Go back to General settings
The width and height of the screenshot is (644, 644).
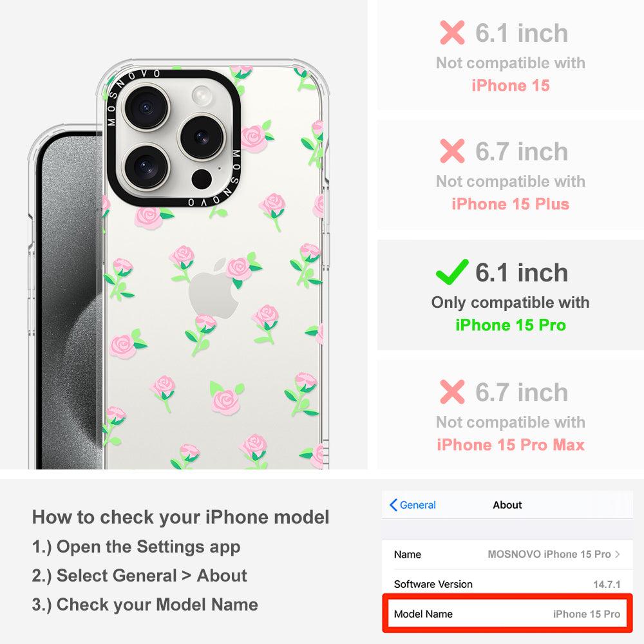coord(412,505)
